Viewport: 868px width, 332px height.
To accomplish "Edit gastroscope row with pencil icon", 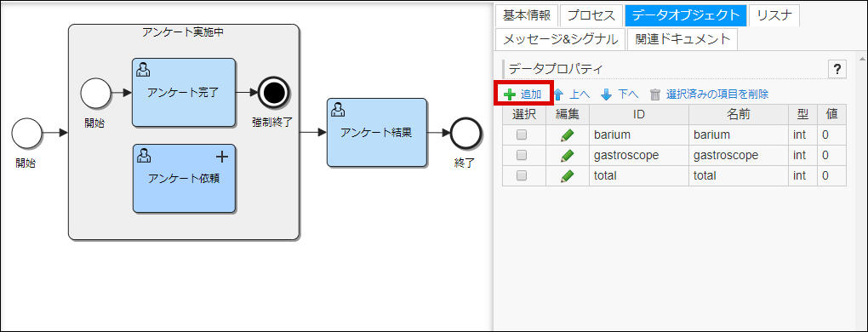I will (x=568, y=156).
